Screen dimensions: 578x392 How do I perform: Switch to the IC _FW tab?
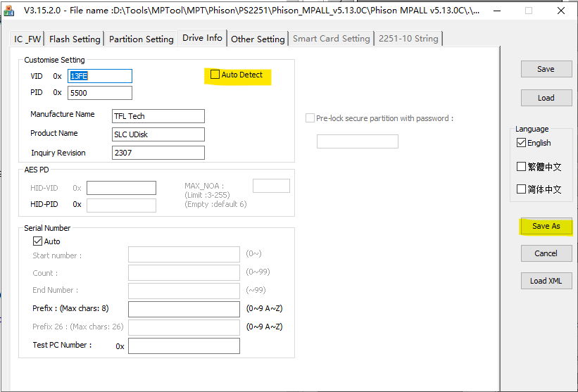click(x=28, y=39)
